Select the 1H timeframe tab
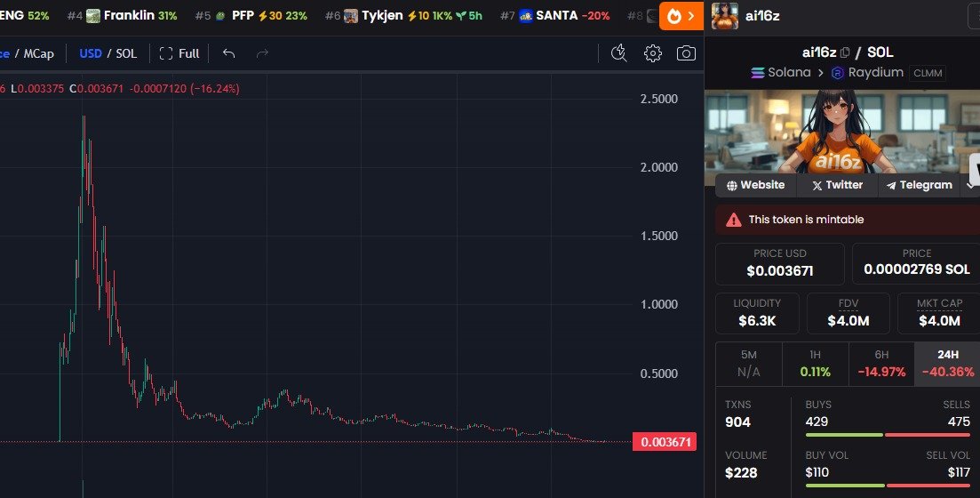This screenshot has width=980, height=498. (815, 364)
